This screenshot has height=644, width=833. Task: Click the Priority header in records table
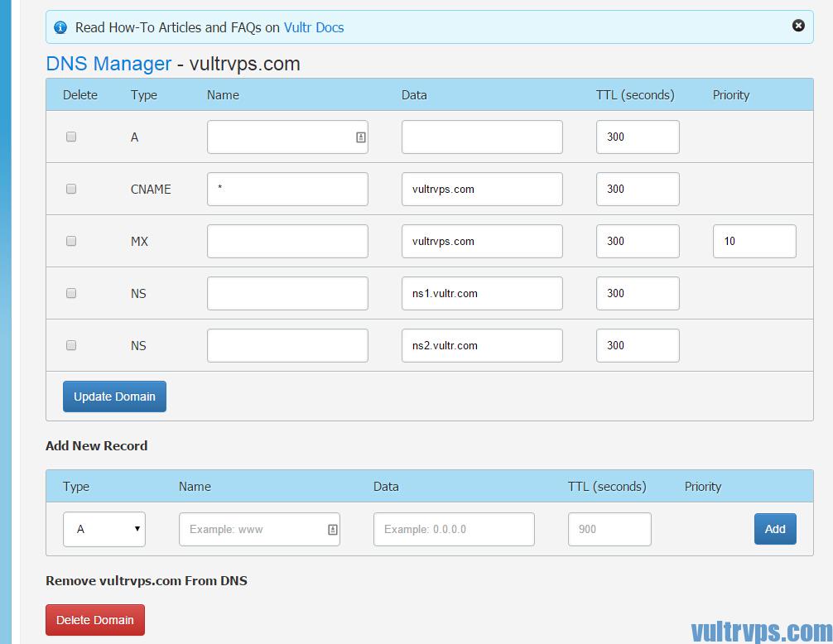(x=731, y=95)
